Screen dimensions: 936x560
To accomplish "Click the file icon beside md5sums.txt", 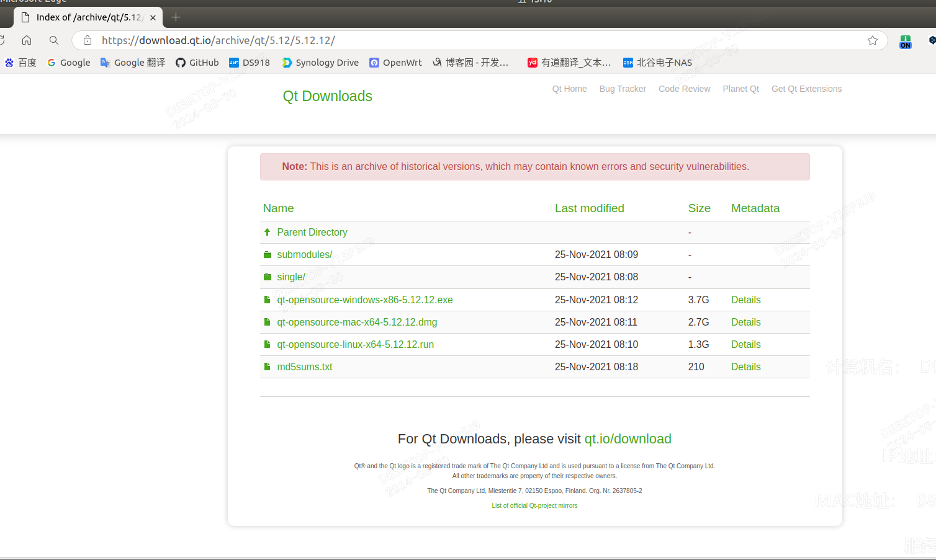I will tap(267, 367).
